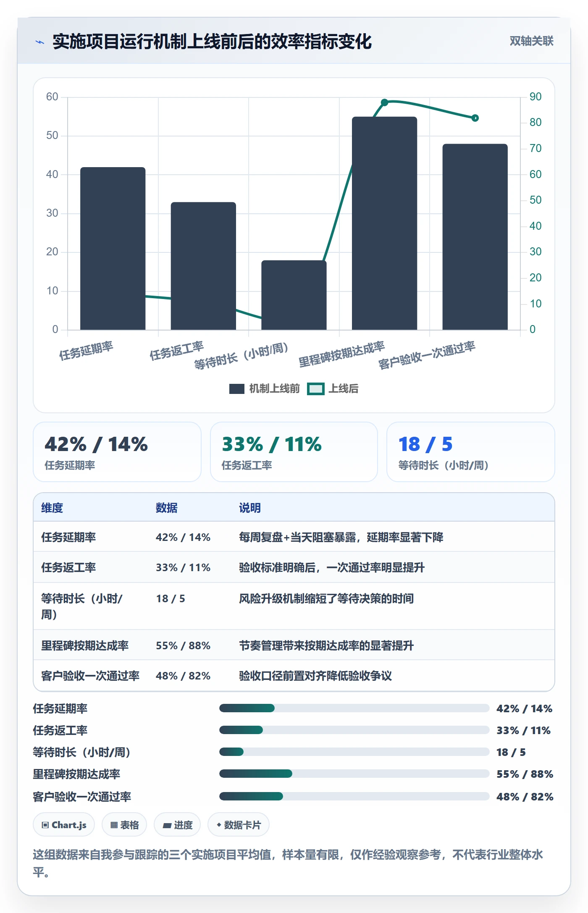
Task: Click table cell 验收标准明确后，一次通过率明显提升
Action: coord(332,567)
